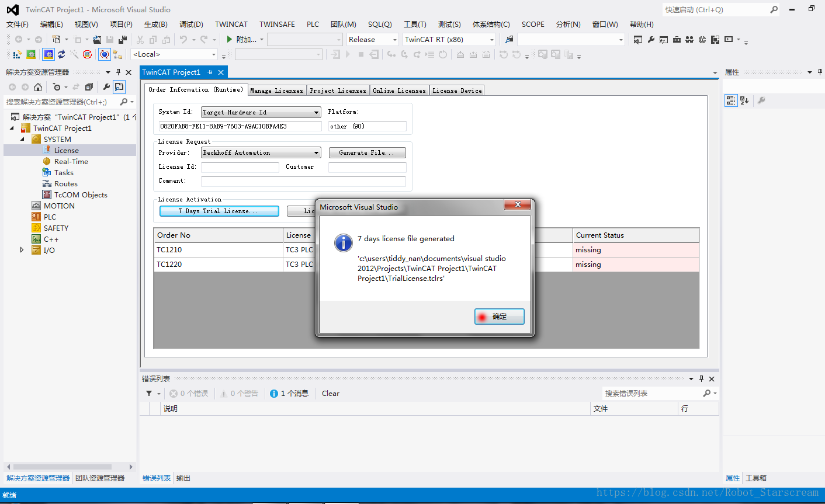Switch to Online Licenses tab
The image size is (825, 504).
400,91
